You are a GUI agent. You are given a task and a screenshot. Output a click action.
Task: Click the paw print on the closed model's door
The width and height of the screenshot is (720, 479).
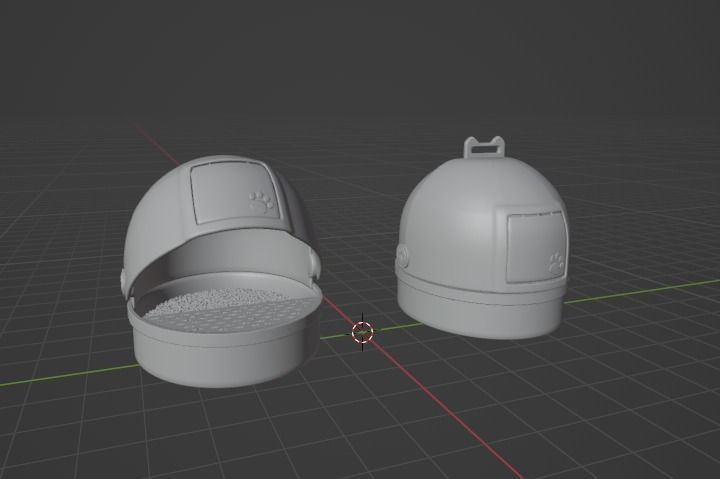click(556, 264)
